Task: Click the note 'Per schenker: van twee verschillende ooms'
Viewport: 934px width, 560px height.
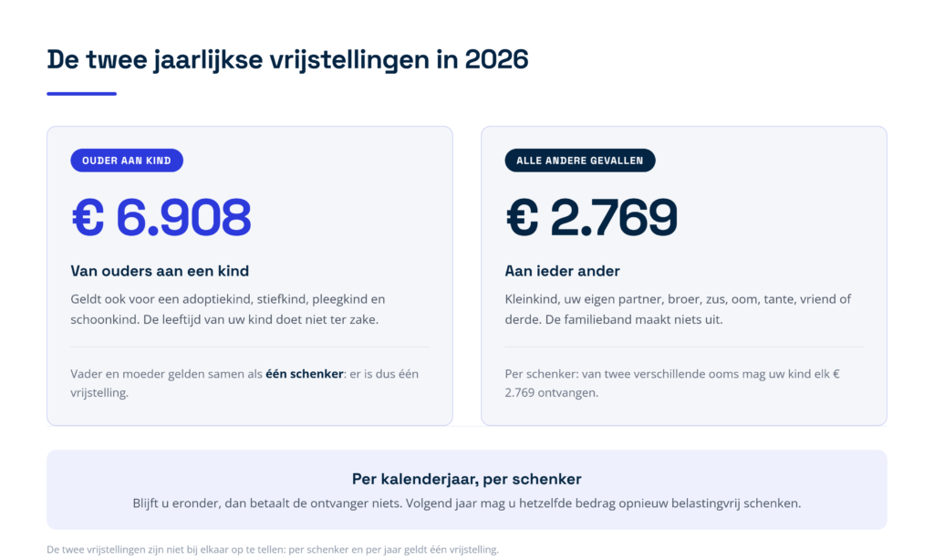Action: [672, 383]
